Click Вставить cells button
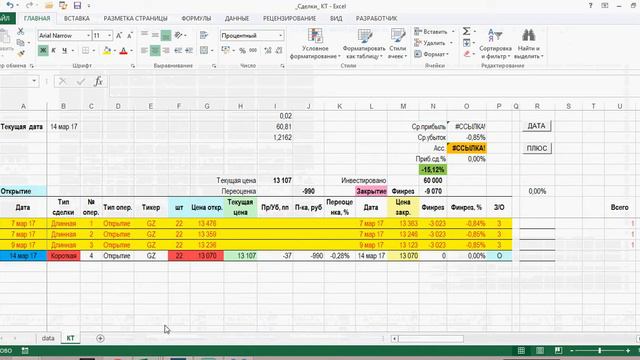640x360 pixels. [x=434, y=31]
